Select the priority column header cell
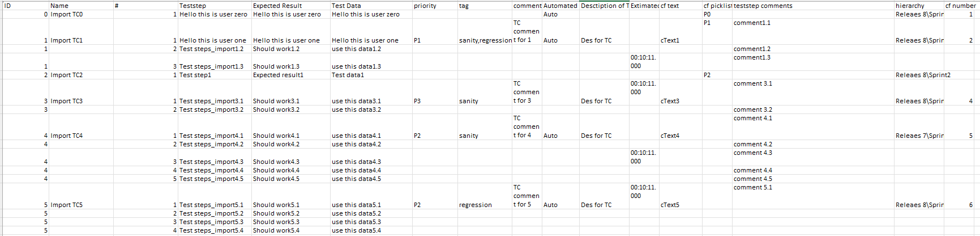 (425, 6)
